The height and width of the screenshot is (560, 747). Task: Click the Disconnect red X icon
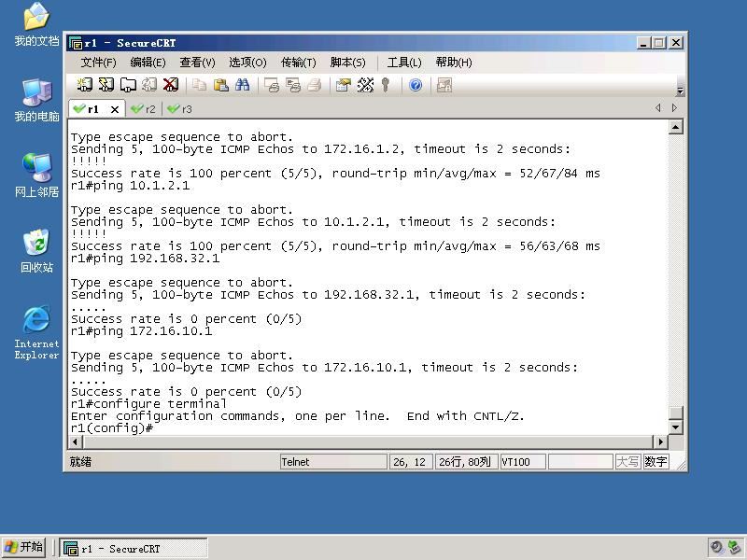tap(171, 85)
